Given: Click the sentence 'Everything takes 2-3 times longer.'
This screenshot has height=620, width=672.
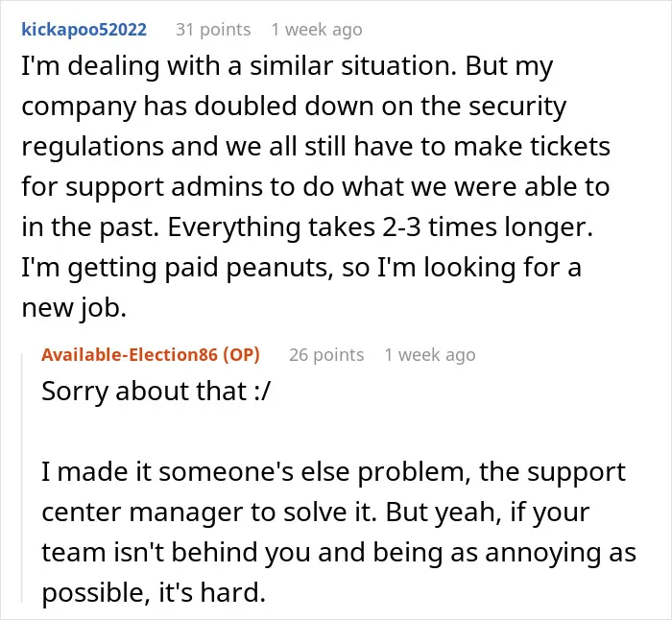Looking at the screenshot, I should pos(380,227).
